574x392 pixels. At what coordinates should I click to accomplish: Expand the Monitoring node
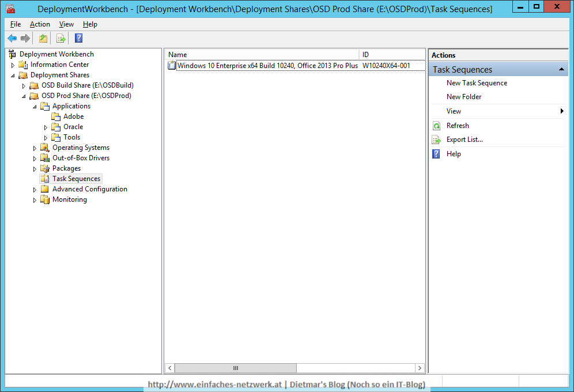click(x=35, y=200)
